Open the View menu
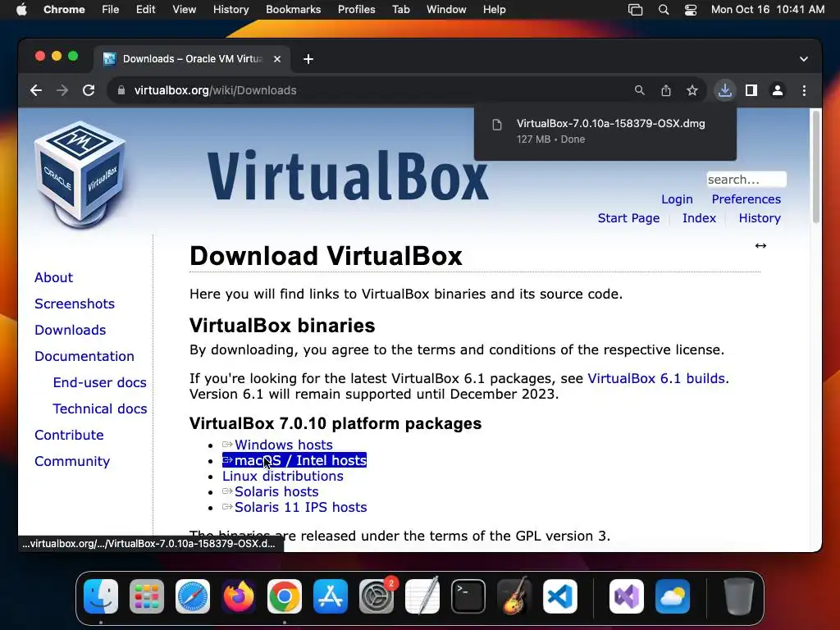 (x=185, y=10)
